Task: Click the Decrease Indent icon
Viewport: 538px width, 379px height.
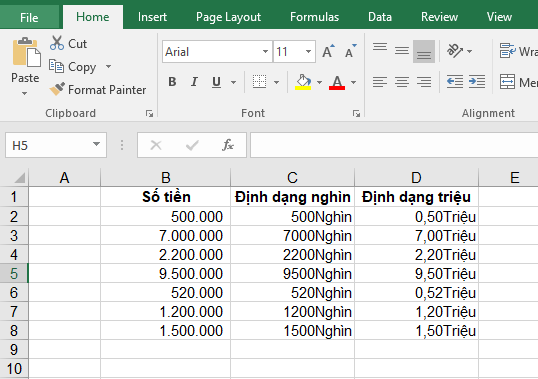Action: click(x=455, y=82)
